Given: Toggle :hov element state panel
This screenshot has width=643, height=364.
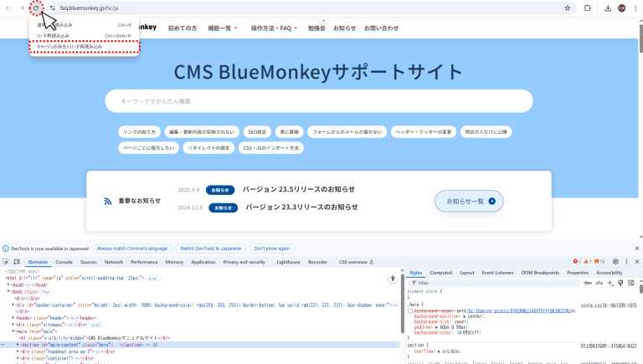Looking at the screenshot, I should tap(588, 283).
